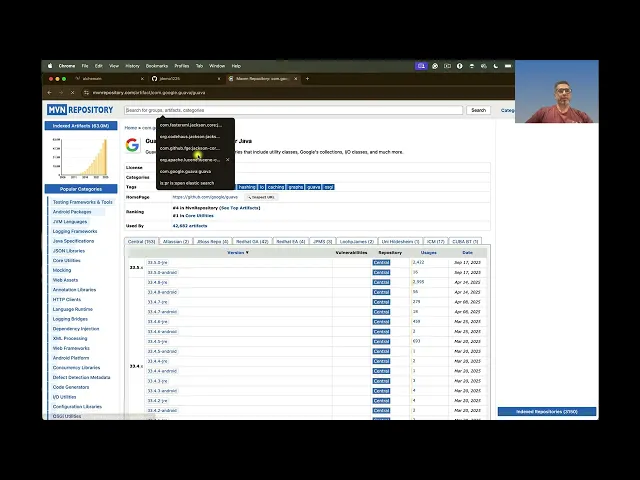Close the Maven Repository browser tab
The width and height of the screenshot is (640, 480).
(x=296, y=78)
